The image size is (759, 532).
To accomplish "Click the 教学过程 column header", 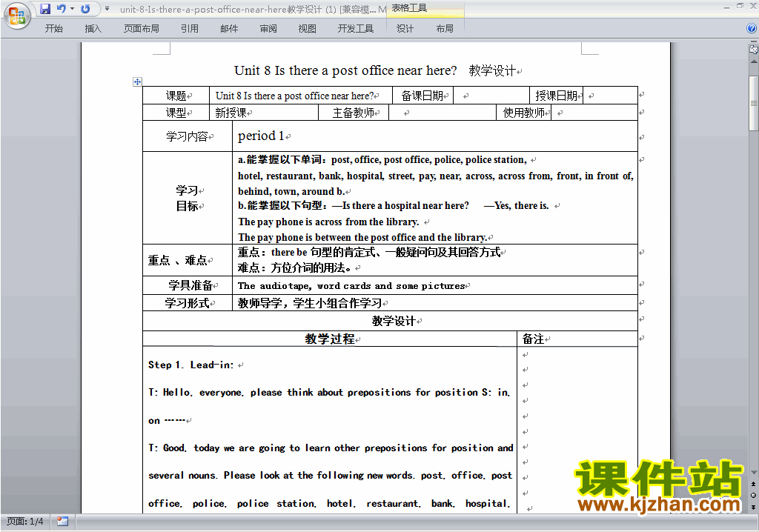I will pos(330,339).
